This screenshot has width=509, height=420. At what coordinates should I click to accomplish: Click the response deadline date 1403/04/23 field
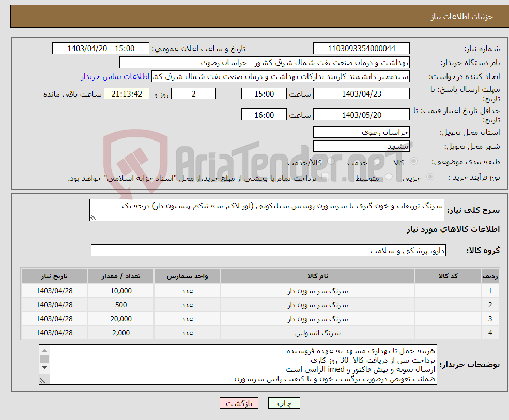(x=361, y=94)
